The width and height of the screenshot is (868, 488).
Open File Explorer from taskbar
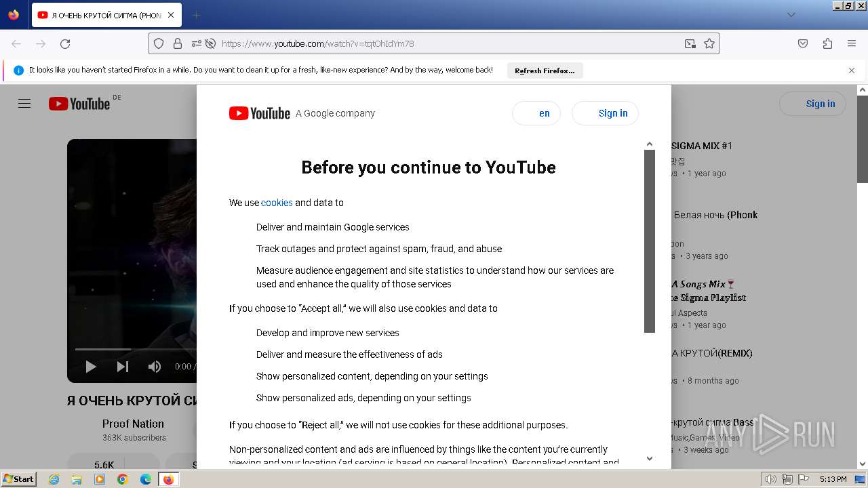pos(77,479)
